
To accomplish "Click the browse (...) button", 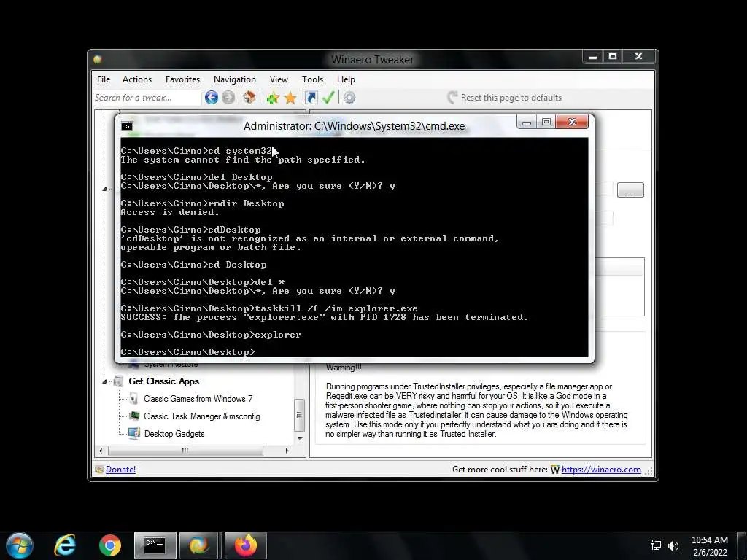I will tap(630, 190).
